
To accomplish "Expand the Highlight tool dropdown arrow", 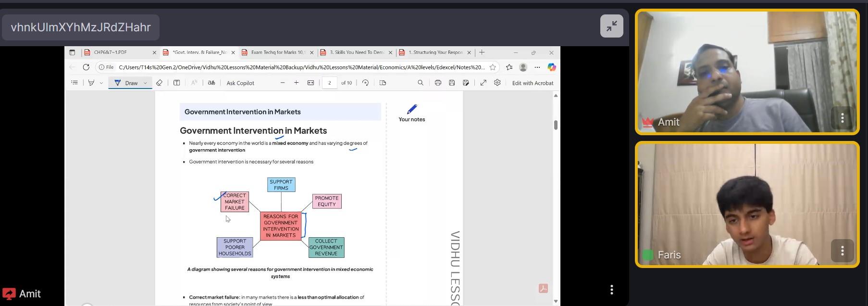I will 101,83.
